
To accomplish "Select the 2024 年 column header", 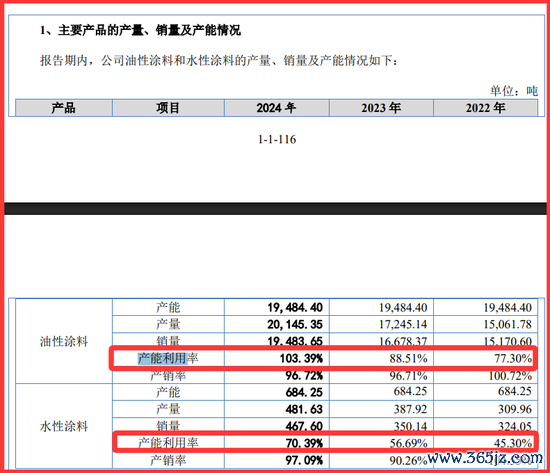I will (276, 108).
